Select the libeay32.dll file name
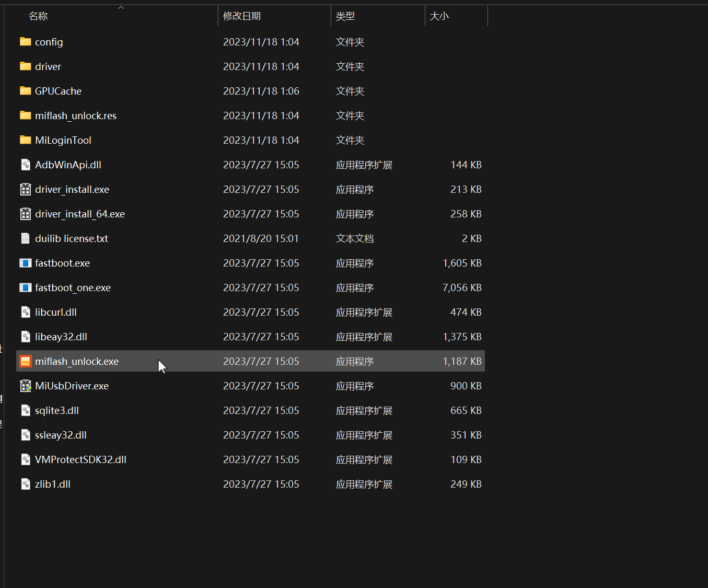708x588 pixels. tap(61, 337)
